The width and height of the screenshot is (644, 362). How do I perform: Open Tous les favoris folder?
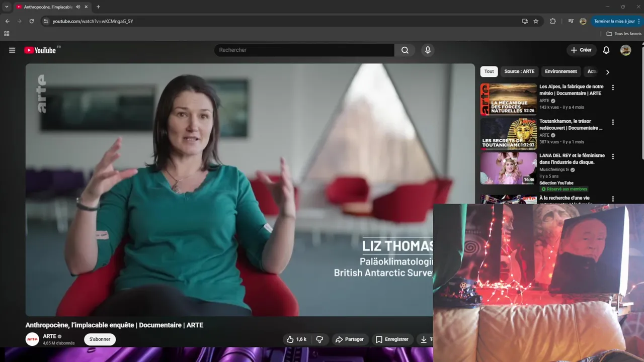624,34
